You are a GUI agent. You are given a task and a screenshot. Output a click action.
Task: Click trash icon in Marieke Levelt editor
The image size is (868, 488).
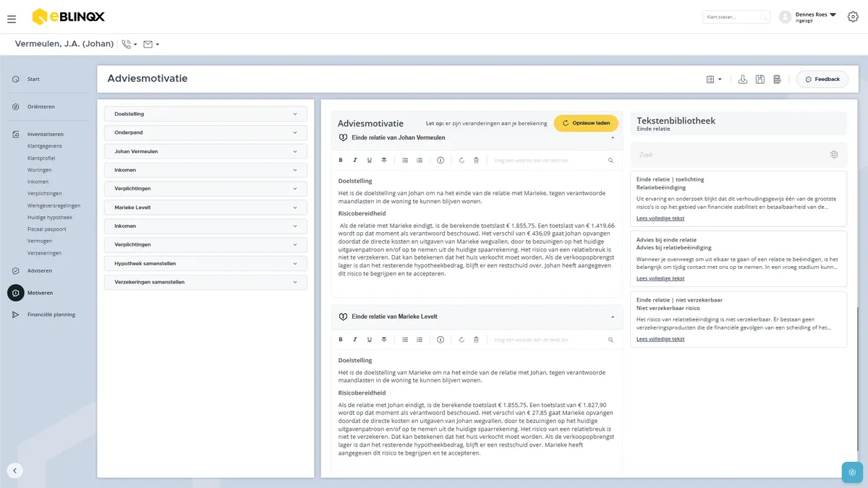pos(476,339)
